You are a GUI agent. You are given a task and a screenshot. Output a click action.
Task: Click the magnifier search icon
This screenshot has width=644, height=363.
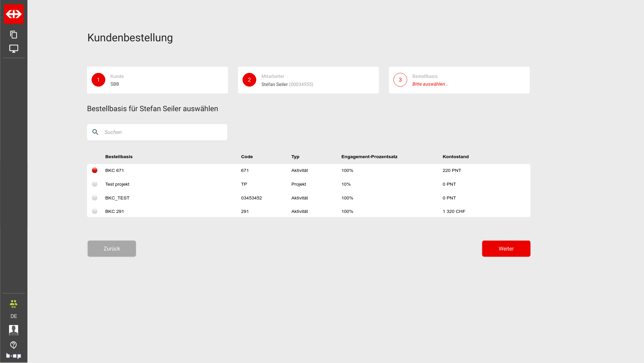pos(95,132)
